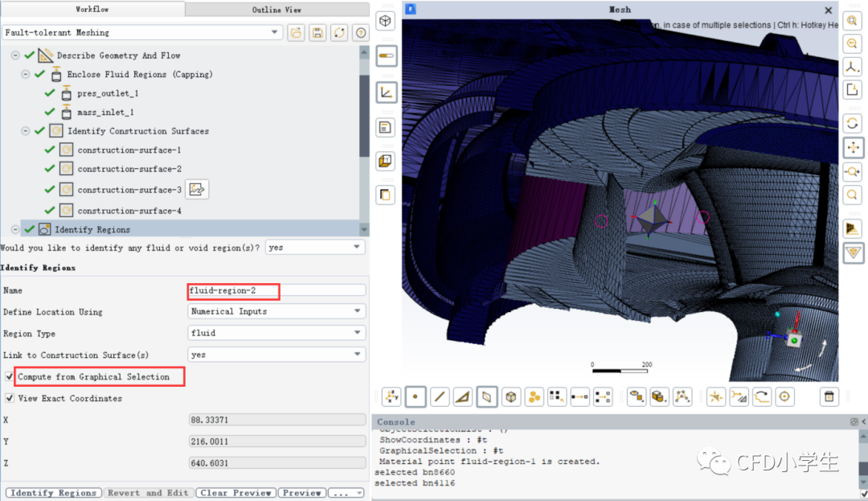The image size is (868, 501).
Task: Select pres_outlet_1 task in tree
Action: [x=108, y=93]
